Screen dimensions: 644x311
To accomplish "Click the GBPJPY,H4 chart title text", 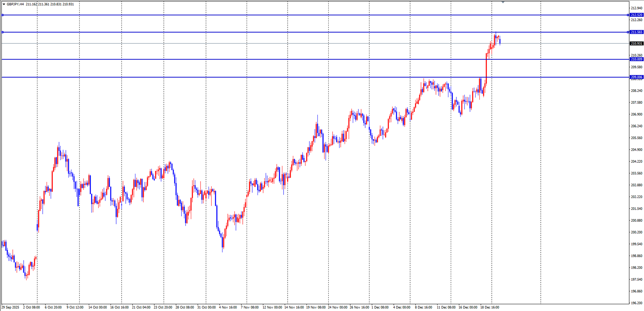I will 15,4.
